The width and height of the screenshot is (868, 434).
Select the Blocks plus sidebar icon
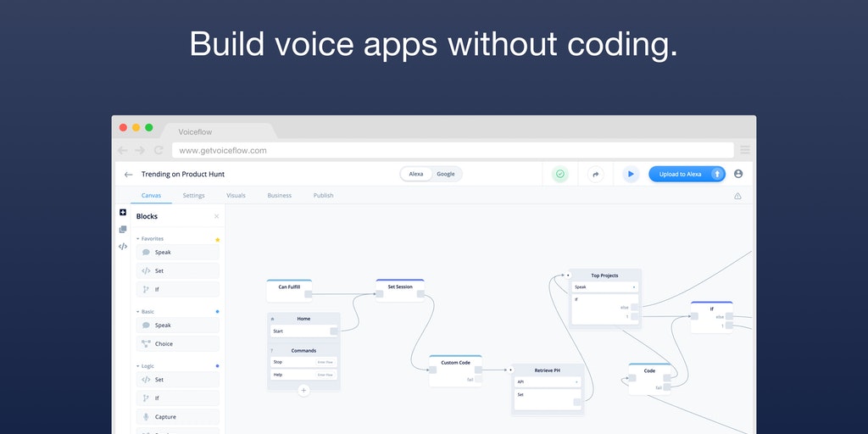[x=123, y=212]
